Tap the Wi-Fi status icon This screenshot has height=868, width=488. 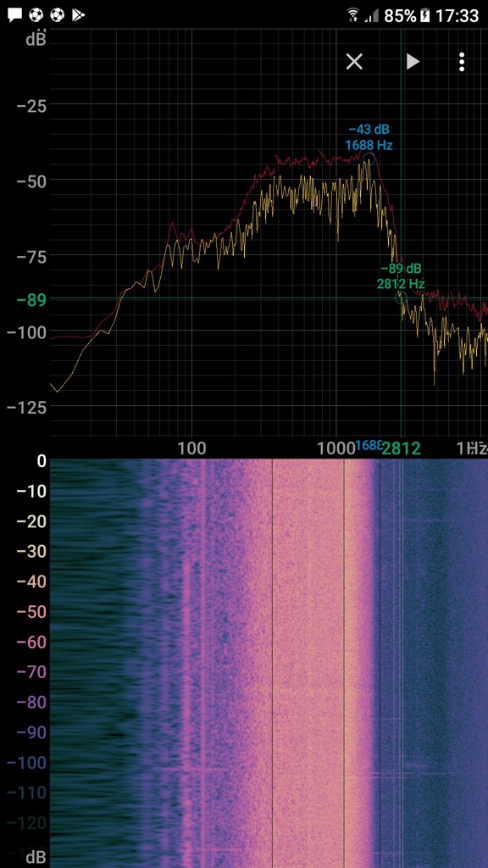[x=353, y=15]
